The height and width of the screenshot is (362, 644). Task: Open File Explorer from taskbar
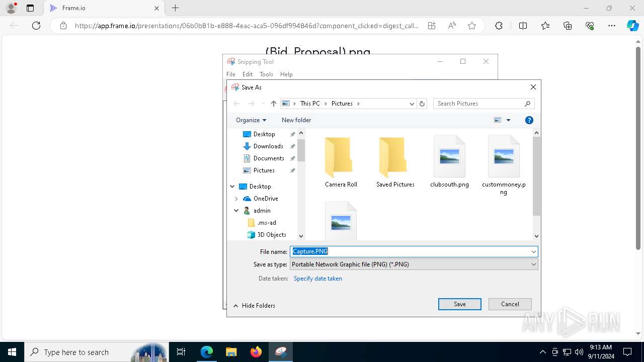pyautogui.click(x=231, y=352)
